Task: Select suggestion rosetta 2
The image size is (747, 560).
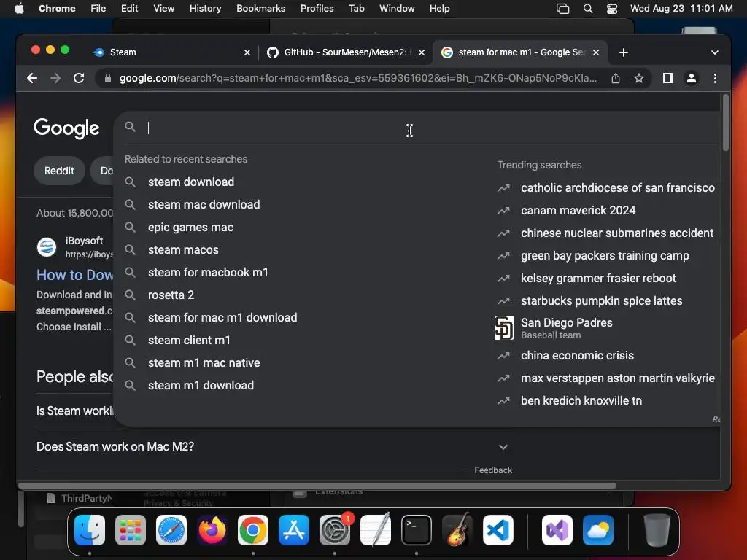Action: pos(171,295)
